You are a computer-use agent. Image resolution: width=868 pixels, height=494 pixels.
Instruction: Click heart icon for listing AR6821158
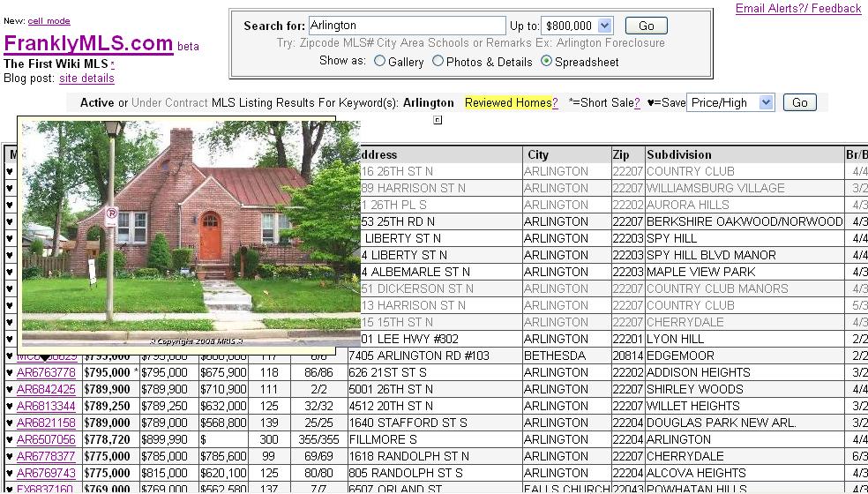[x=10, y=423]
